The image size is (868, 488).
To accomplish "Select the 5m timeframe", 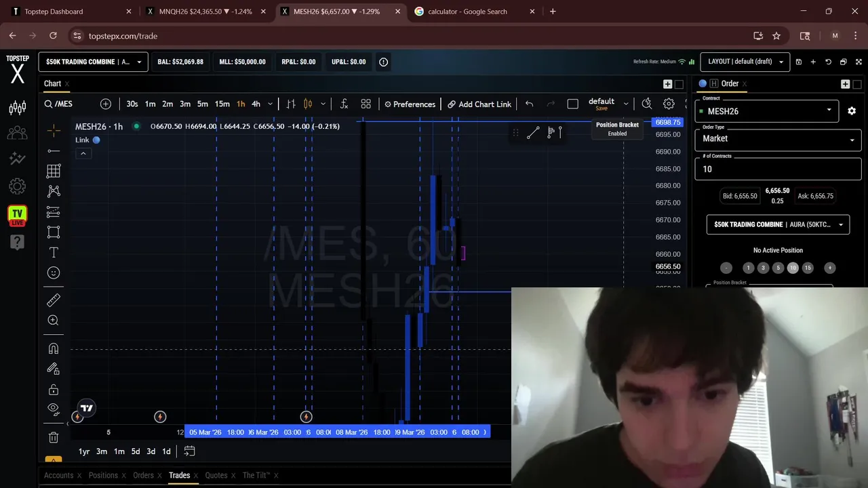I will coord(202,104).
